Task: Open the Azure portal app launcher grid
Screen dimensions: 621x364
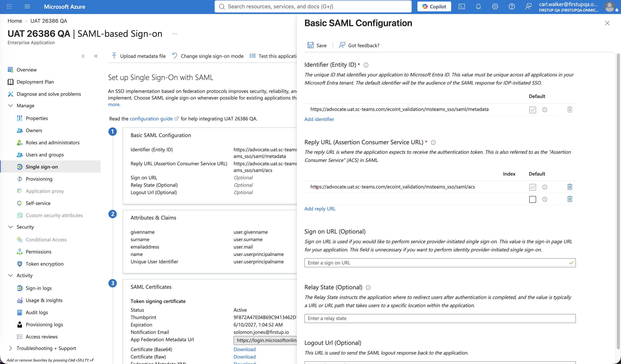Action: (x=9, y=7)
